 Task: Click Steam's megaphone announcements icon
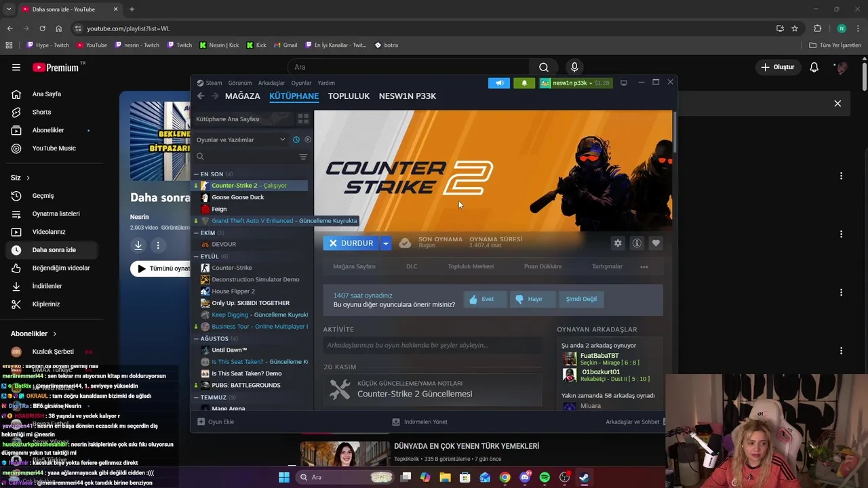[499, 83]
